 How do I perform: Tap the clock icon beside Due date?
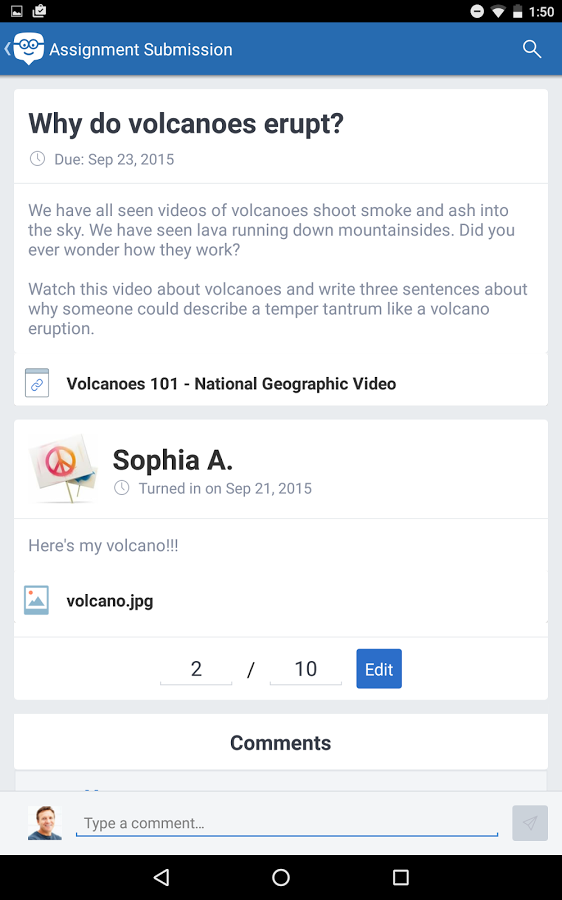point(37,158)
